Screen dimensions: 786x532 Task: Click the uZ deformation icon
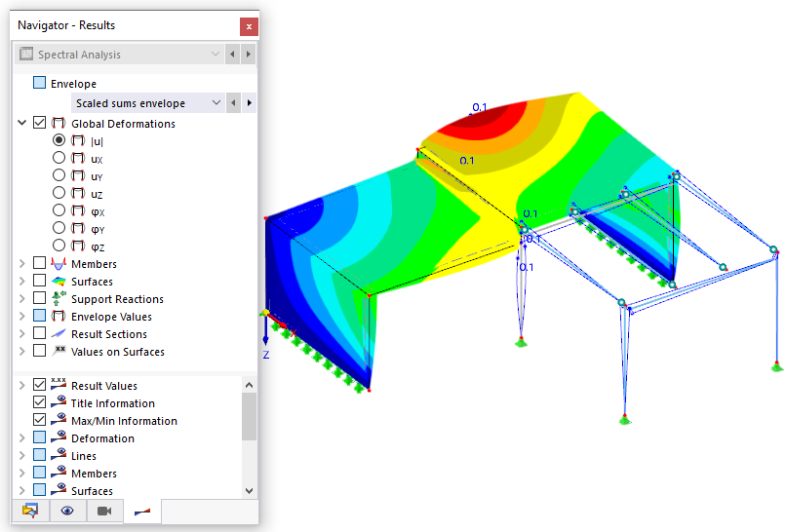click(x=78, y=193)
